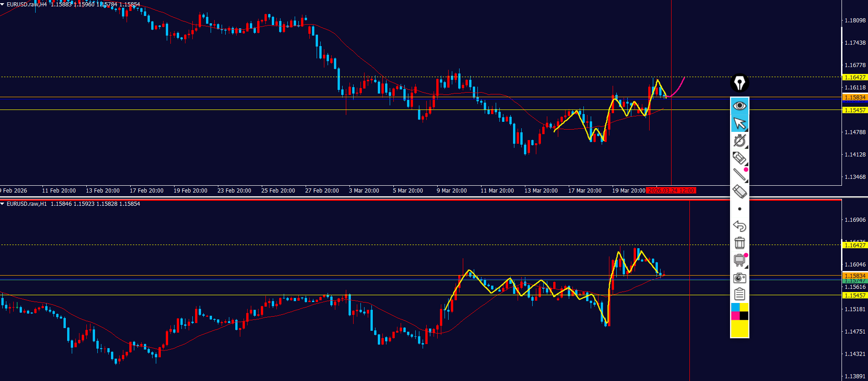The width and height of the screenshot is (868, 381).
Task: Click the round pen nib launcher icon
Action: tap(740, 84)
